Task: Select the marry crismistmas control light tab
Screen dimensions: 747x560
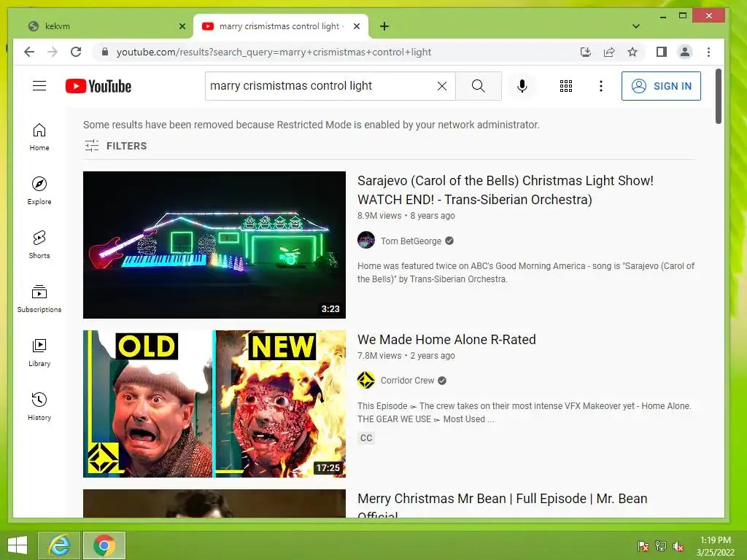Action: point(279,26)
